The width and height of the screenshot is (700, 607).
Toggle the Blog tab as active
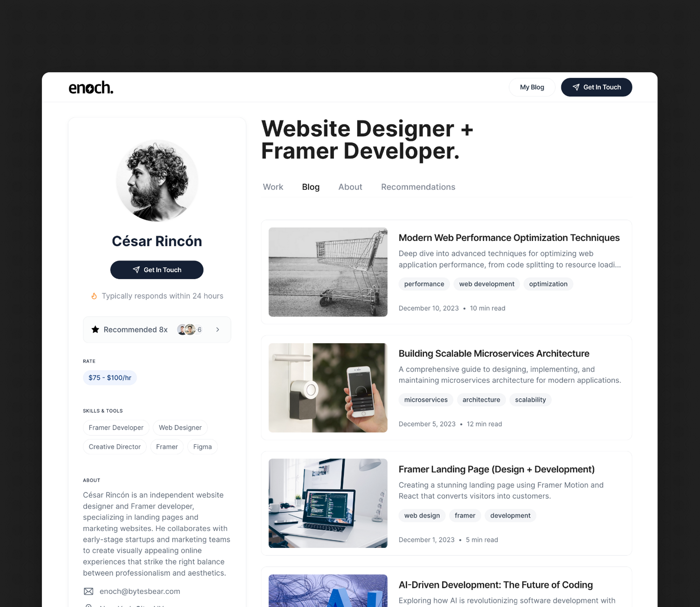click(x=311, y=186)
